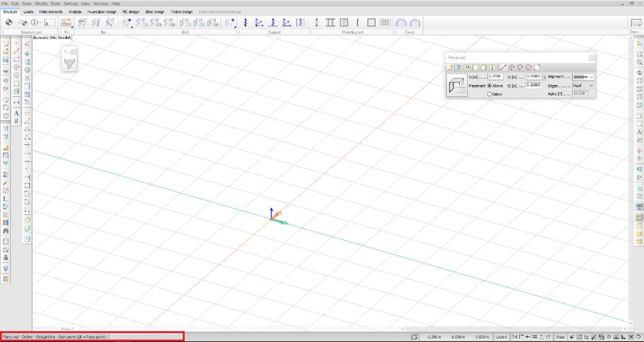Click the Documentation icon at top right
The width and height of the screenshot is (644, 342).
coord(636,23)
